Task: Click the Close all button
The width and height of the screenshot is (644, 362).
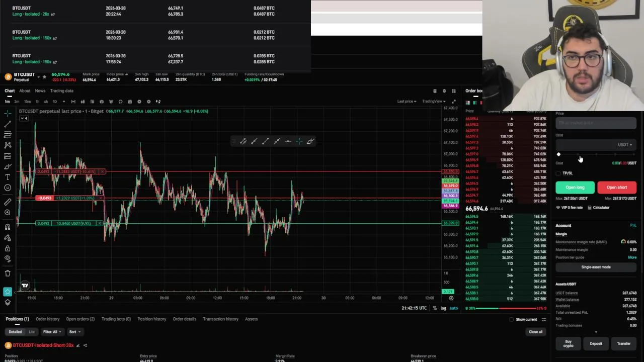Action: (x=536, y=332)
